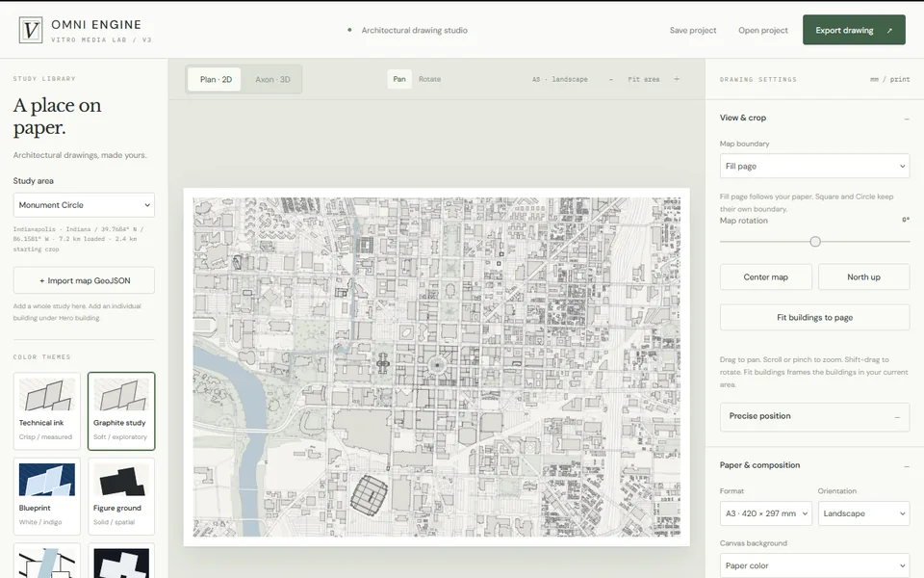Click the DRAWING SETTINGS heading
924x578 pixels.
click(757, 79)
